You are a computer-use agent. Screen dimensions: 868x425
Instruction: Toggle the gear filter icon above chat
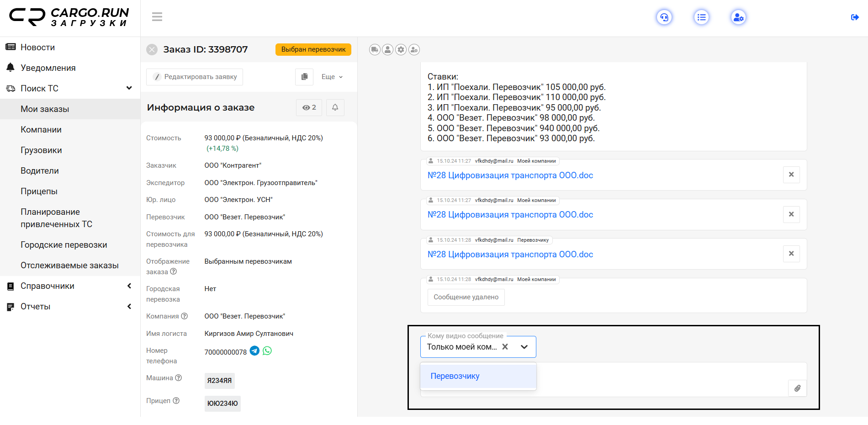tap(401, 49)
